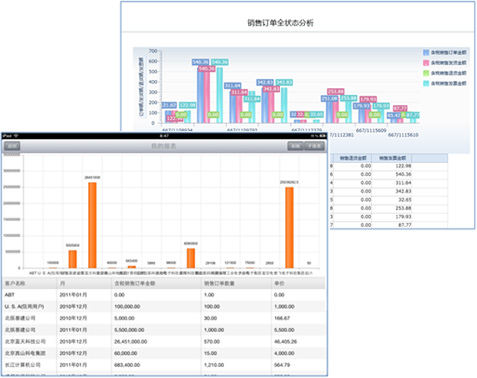Click the 单价 column header
477x378 pixels.
coord(279,283)
